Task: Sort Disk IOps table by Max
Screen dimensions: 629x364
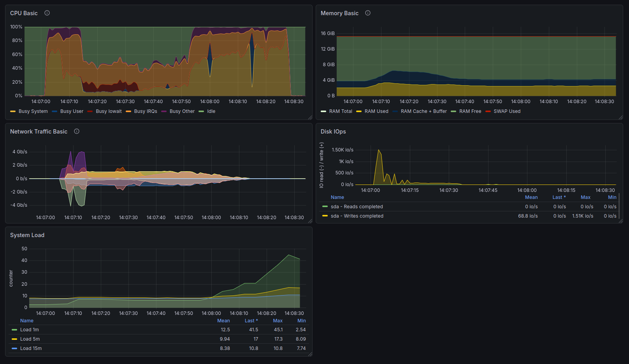Action: click(585, 197)
